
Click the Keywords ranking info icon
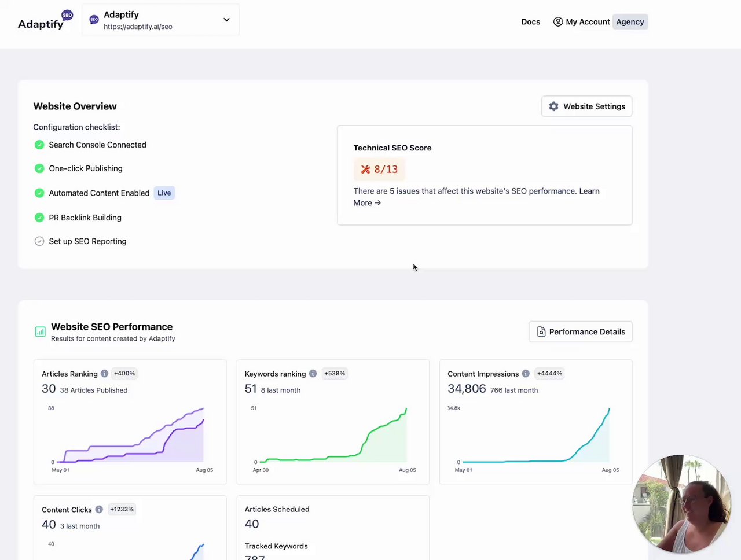point(313,374)
